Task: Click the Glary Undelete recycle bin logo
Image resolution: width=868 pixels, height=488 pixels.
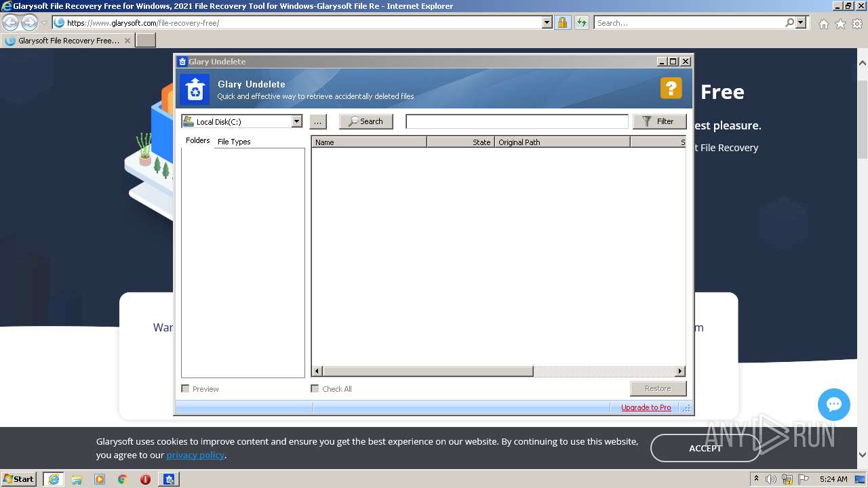Action: click(x=195, y=89)
